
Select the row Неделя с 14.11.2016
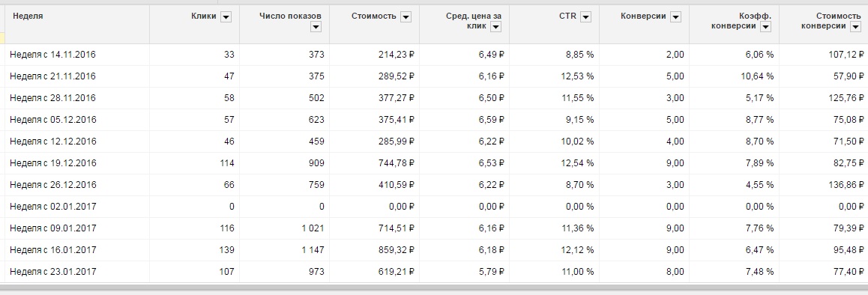[434, 55]
